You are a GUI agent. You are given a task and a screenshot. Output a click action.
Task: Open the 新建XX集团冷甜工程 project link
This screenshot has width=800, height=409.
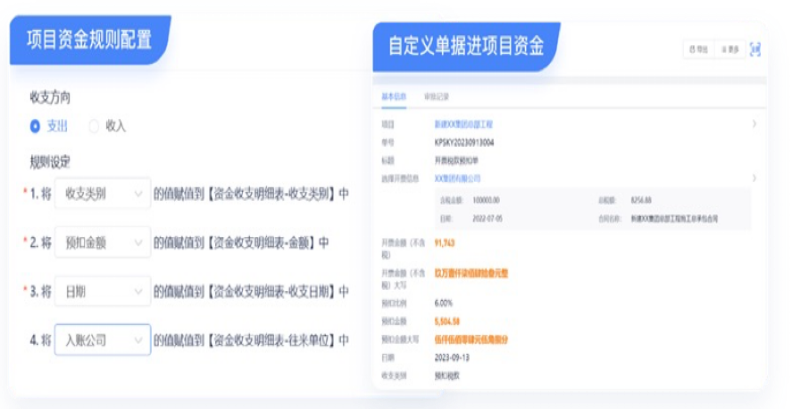tap(464, 125)
